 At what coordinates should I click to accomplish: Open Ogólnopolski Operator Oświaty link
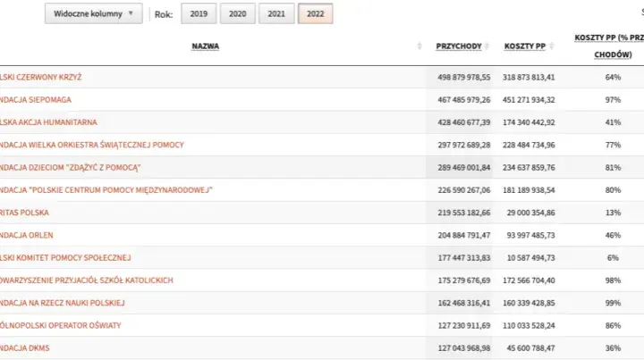[x=61, y=325]
